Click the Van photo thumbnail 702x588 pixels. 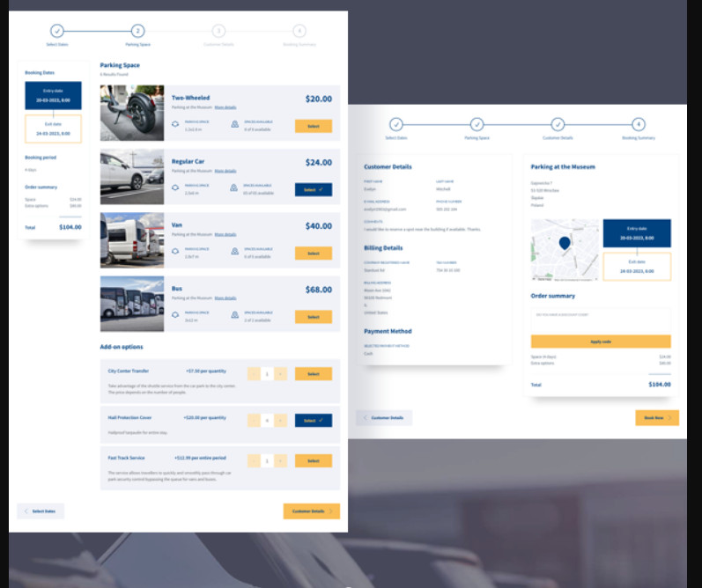[x=132, y=239]
